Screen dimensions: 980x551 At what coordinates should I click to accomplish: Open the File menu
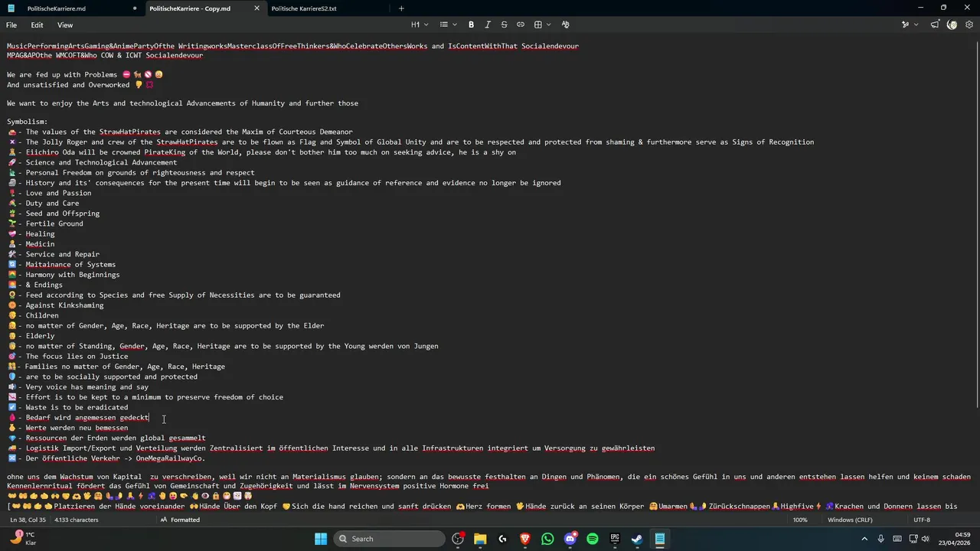pos(11,25)
